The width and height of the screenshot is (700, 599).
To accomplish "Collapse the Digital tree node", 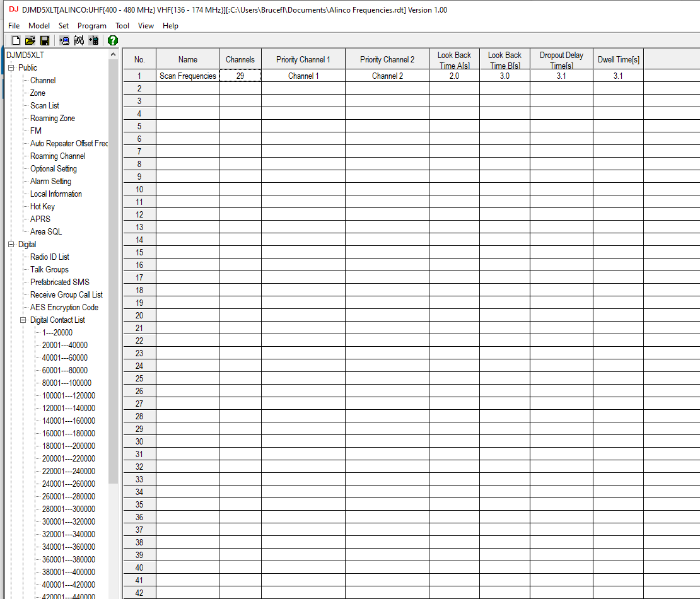I will [x=11, y=245].
